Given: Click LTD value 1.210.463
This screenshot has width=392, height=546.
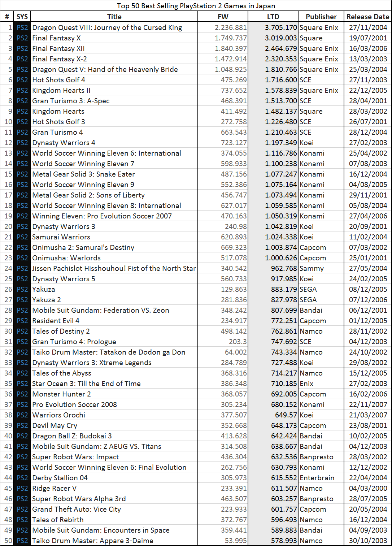Looking at the screenshot, I should (x=281, y=132).
